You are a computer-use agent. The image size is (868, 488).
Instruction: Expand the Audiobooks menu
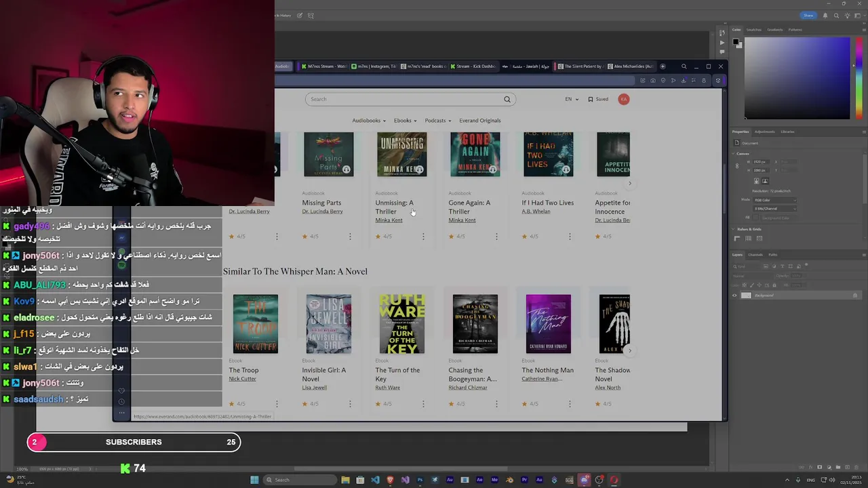tap(369, 121)
